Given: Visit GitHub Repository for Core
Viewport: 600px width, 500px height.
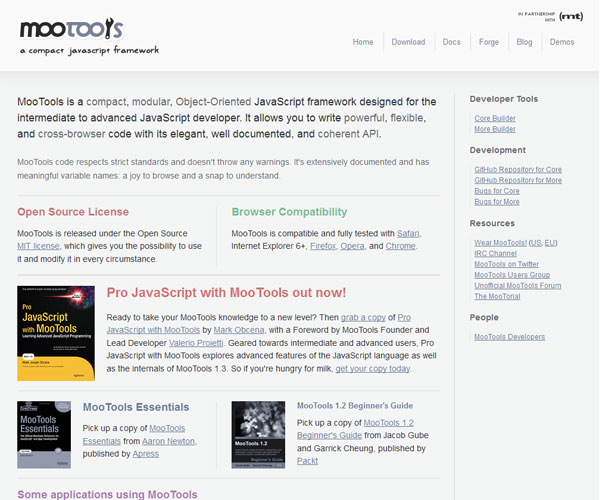Looking at the screenshot, I should pos(518,169).
